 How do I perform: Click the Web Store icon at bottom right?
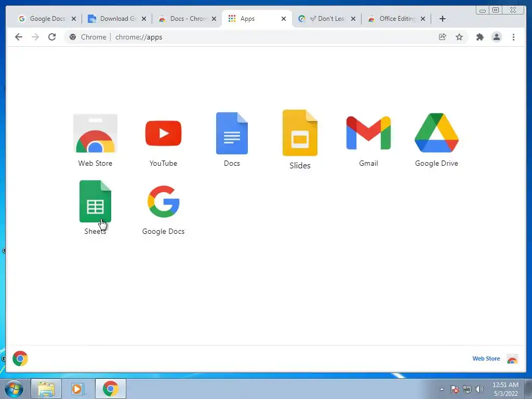512,358
